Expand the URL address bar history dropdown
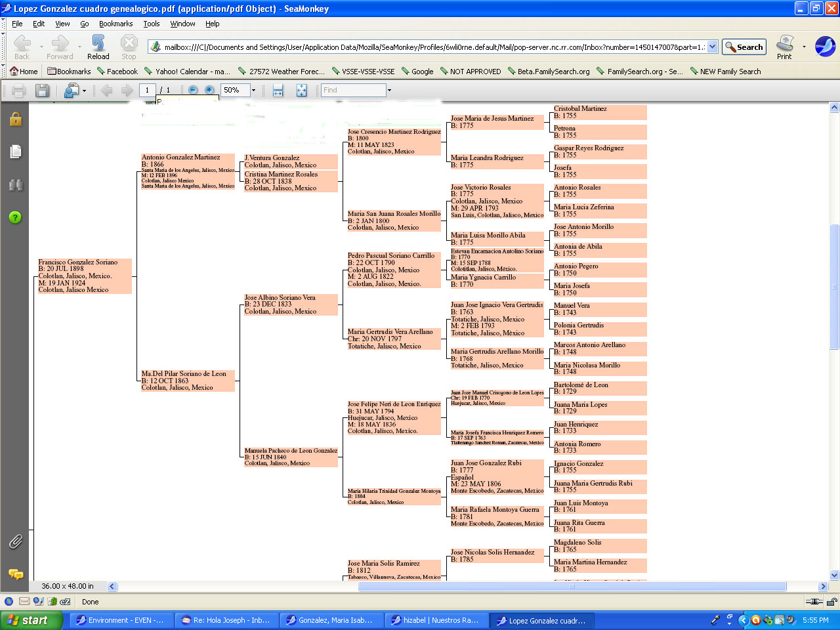The width and height of the screenshot is (840, 630). pyautogui.click(x=711, y=47)
